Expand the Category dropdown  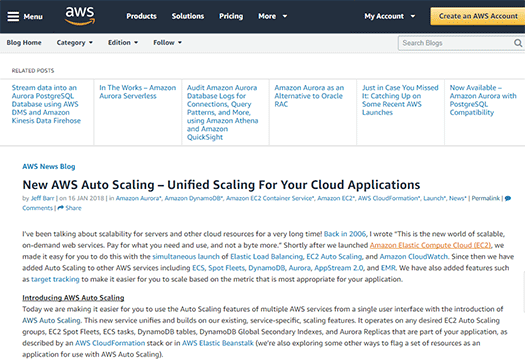pos(75,43)
